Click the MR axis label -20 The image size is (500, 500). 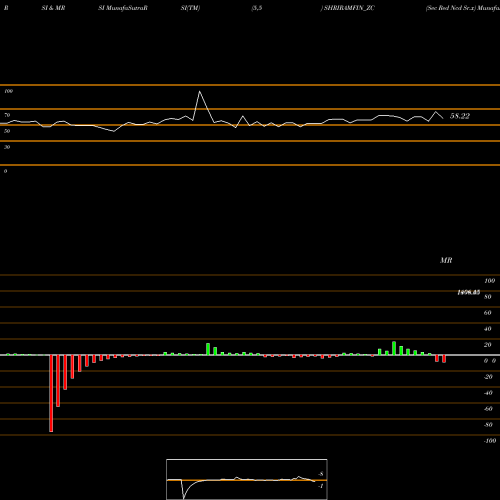488,377
